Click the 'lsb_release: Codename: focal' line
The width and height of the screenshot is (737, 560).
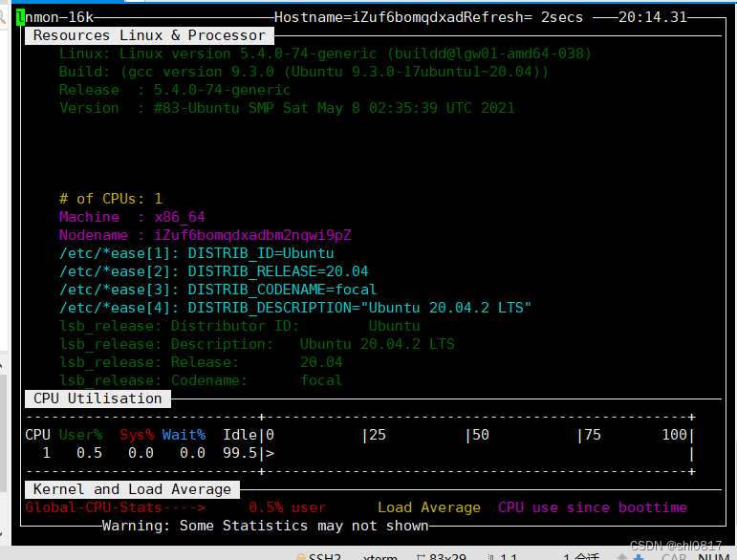(201, 380)
